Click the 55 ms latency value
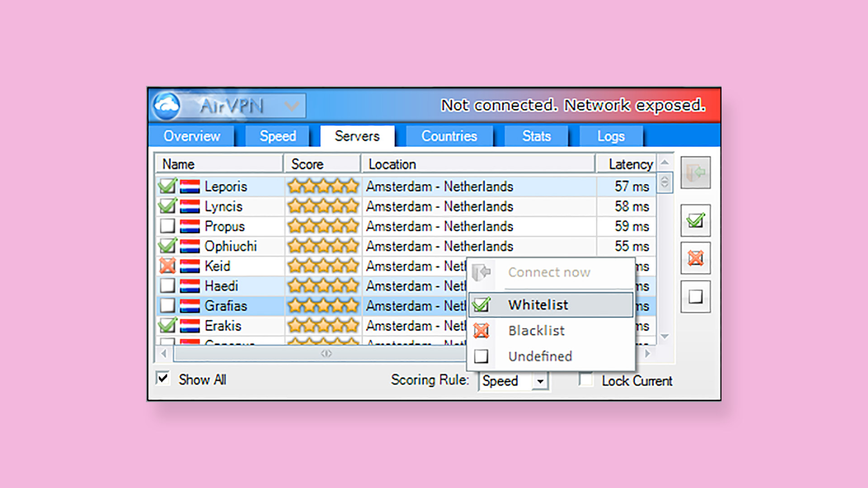This screenshot has width=868, height=488. 632,246
